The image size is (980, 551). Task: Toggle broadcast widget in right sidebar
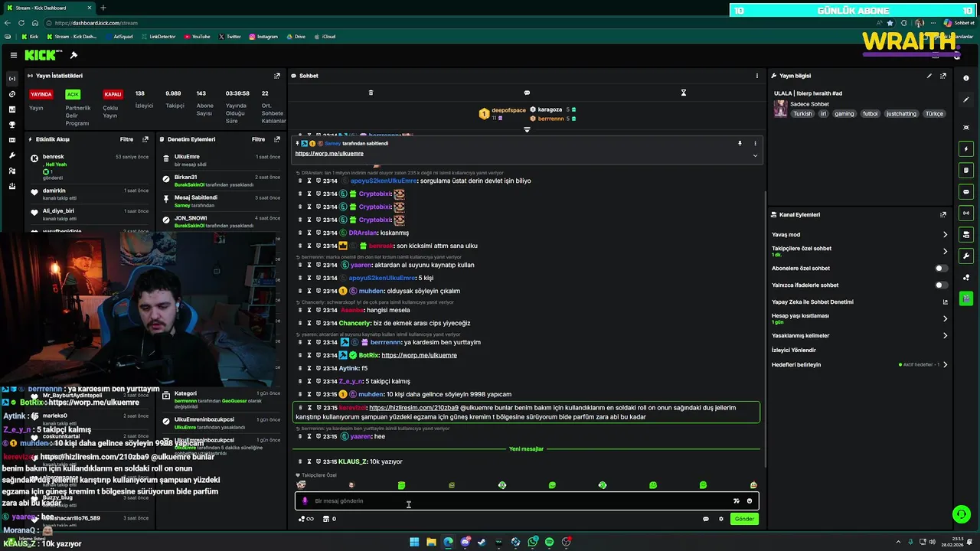(966, 213)
